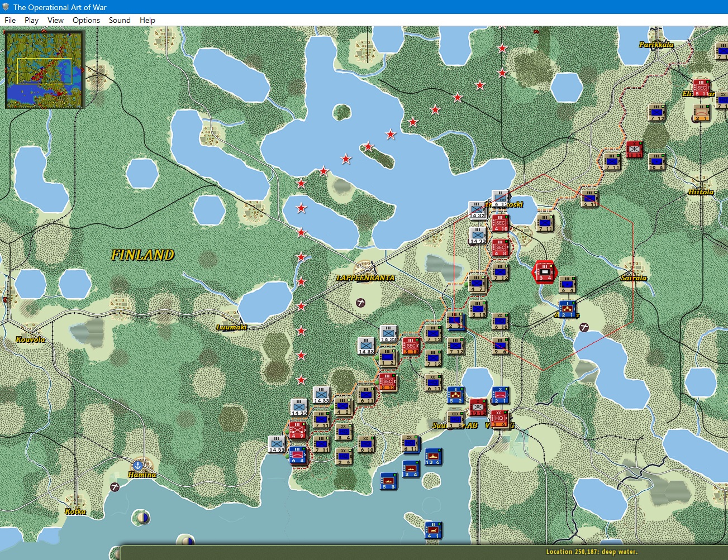This screenshot has height=560, width=728.
Task: Click the overview minimap thumbnail
Action: (44, 69)
